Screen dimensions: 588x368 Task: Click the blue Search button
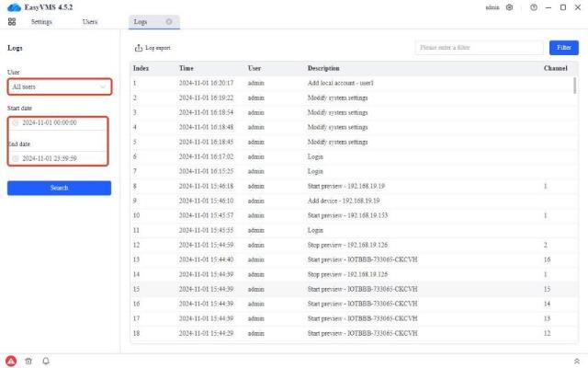tap(59, 188)
